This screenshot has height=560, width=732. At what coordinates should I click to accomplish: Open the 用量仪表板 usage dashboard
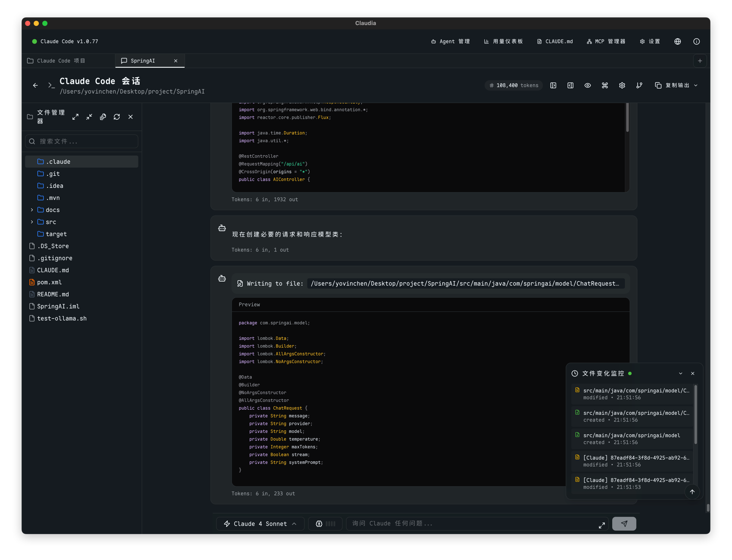(x=503, y=41)
